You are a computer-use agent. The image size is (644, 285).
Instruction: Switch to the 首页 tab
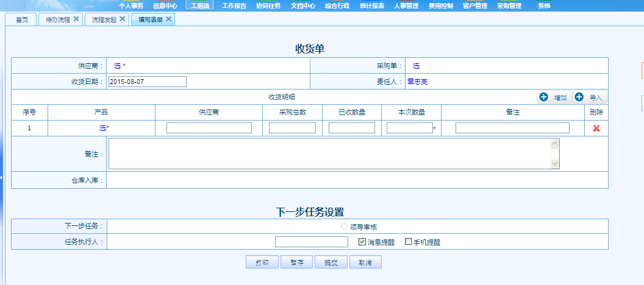(22, 19)
